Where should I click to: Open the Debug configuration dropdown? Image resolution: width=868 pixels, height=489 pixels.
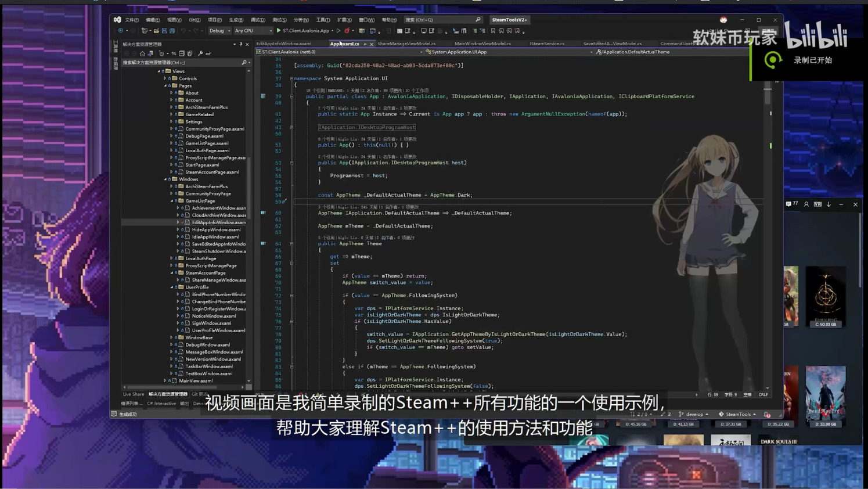(219, 30)
